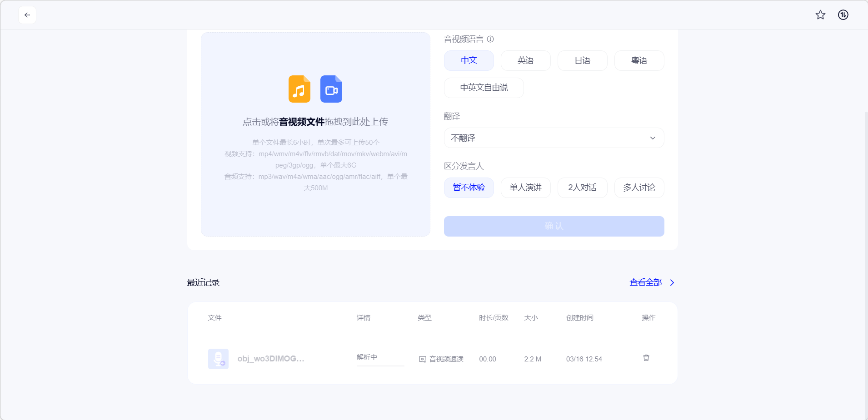Click the upload drop zone text area
The height and width of the screenshot is (420, 868).
click(x=315, y=122)
